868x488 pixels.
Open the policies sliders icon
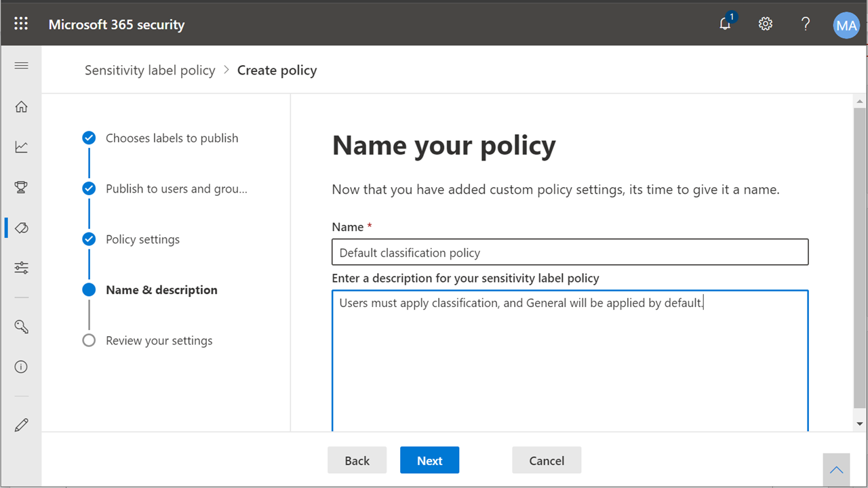click(x=21, y=268)
